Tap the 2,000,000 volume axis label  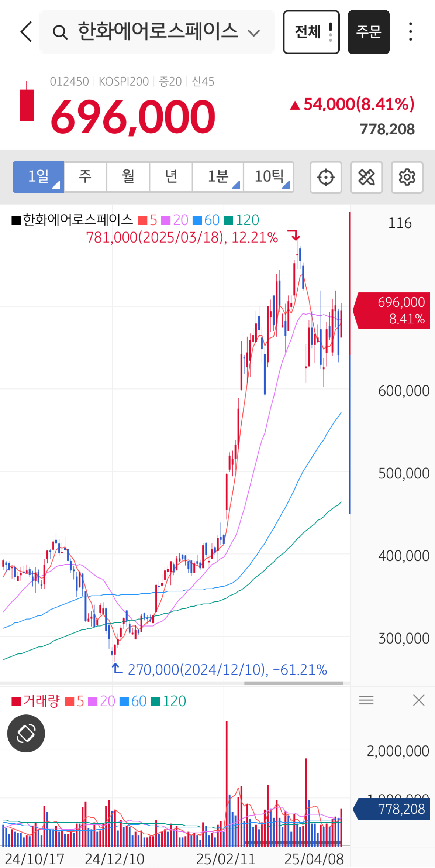[x=398, y=751]
